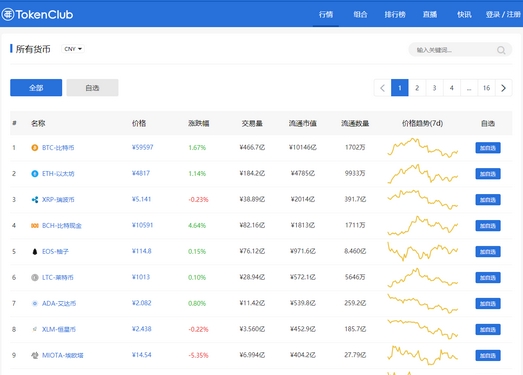523x375 pixels.
Task: Click the BTC coin icon
Action: point(35,147)
